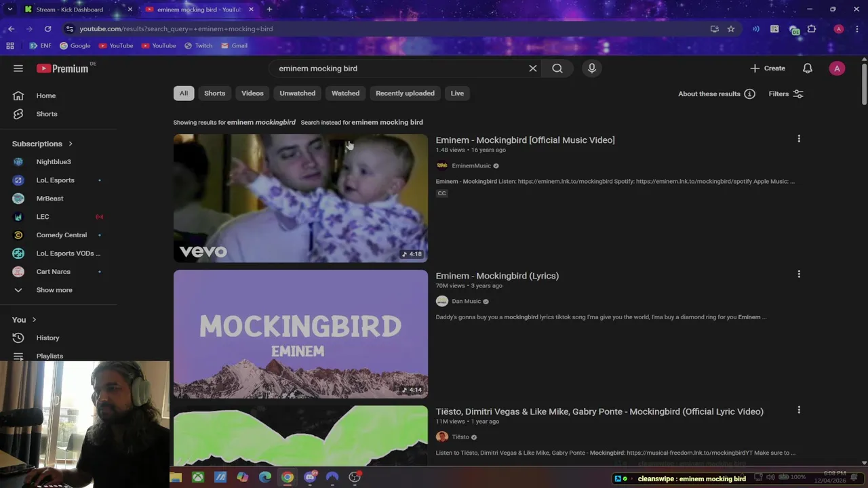Open the search Filters panel
Viewport: 868px width, 488px height.
tap(786, 94)
